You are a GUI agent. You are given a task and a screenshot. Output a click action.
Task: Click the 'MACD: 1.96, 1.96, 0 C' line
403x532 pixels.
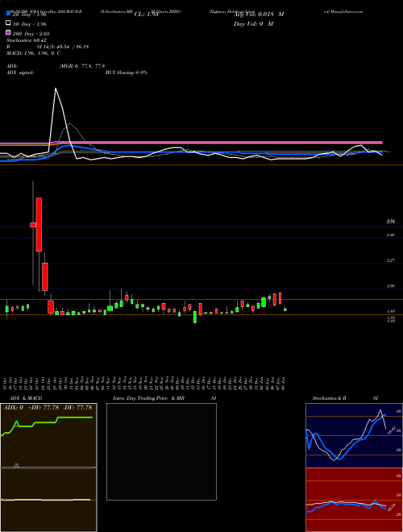pyautogui.click(x=33, y=53)
